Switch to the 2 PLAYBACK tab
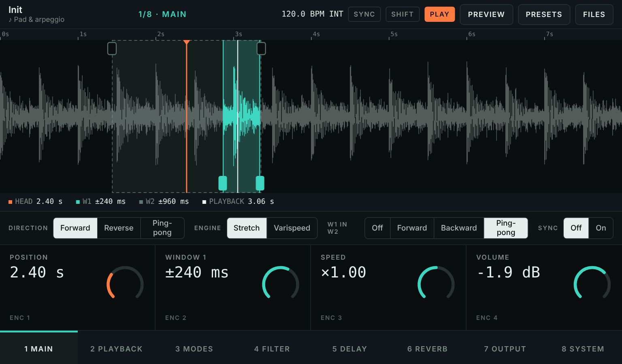 coord(117,348)
